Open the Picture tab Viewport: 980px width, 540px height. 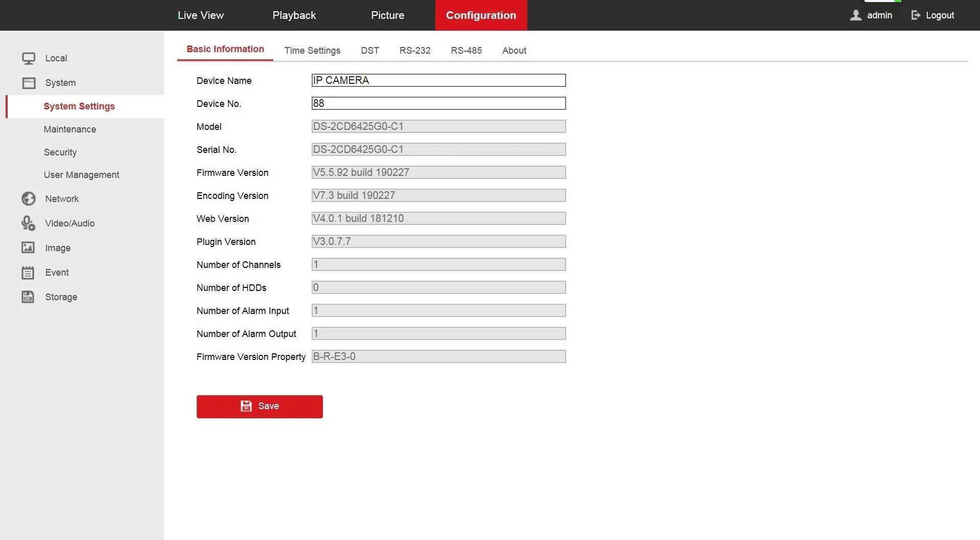[x=388, y=15]
